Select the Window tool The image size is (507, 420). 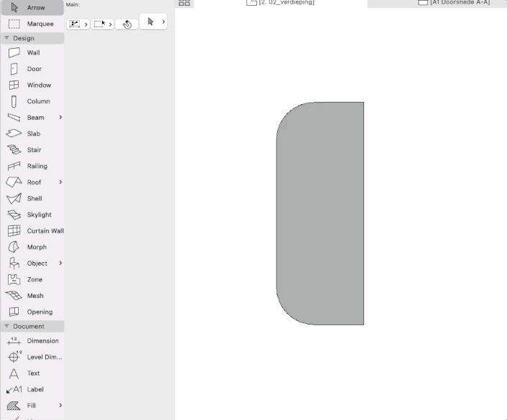(x=32, y=85)
